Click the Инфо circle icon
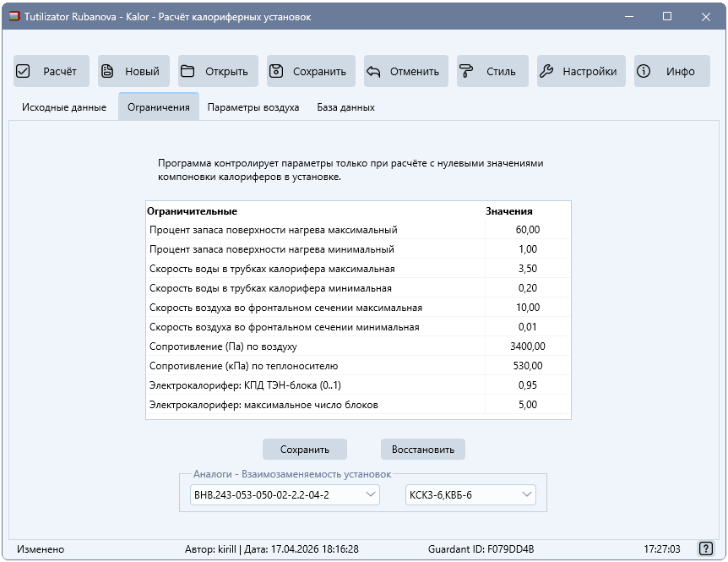 (x=643, y=71)
